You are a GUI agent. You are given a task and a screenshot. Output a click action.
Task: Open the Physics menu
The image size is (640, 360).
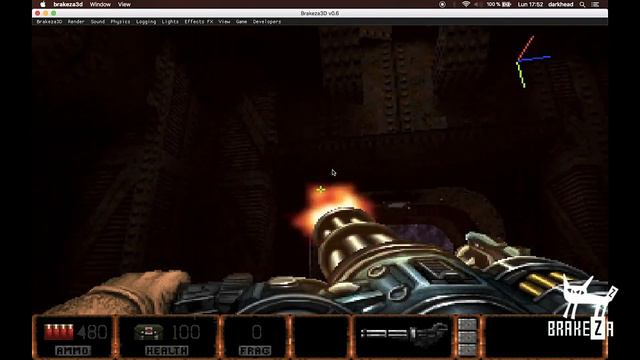pos(120,22)
